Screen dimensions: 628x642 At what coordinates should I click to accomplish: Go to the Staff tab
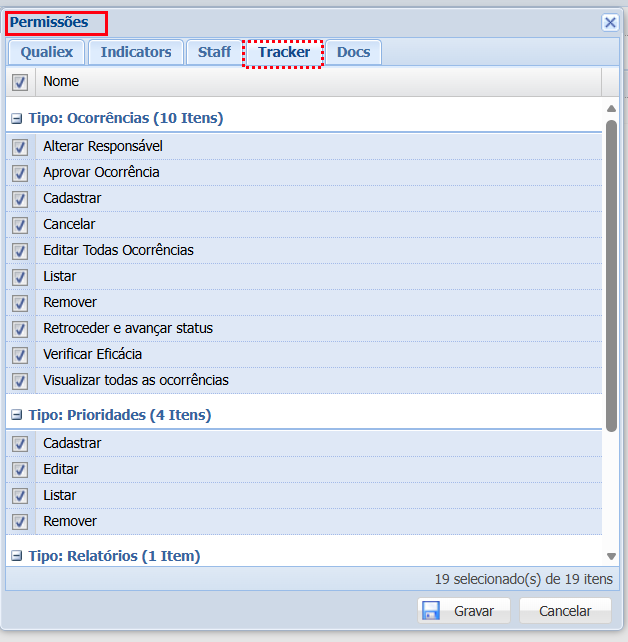click(x=214, y=52)
